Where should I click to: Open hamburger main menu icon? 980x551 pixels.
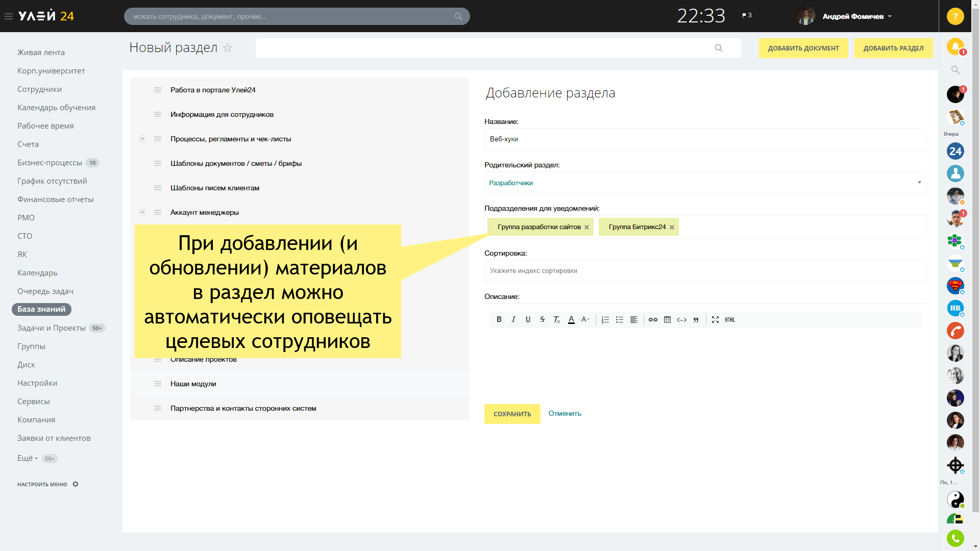(x=9, y=16)
